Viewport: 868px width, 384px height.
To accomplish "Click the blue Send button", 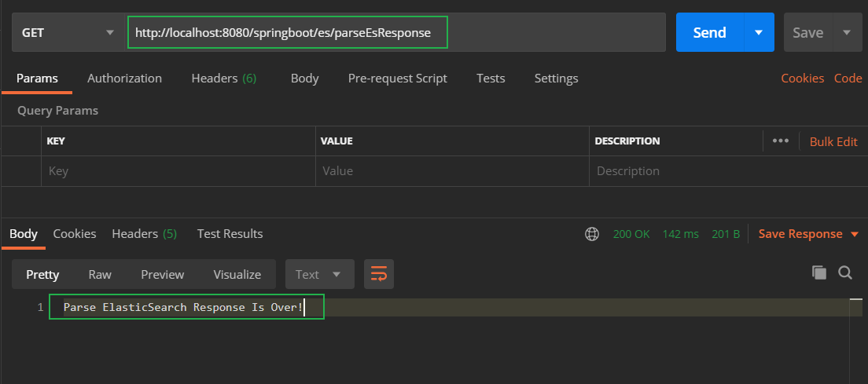I will (709, 33).
